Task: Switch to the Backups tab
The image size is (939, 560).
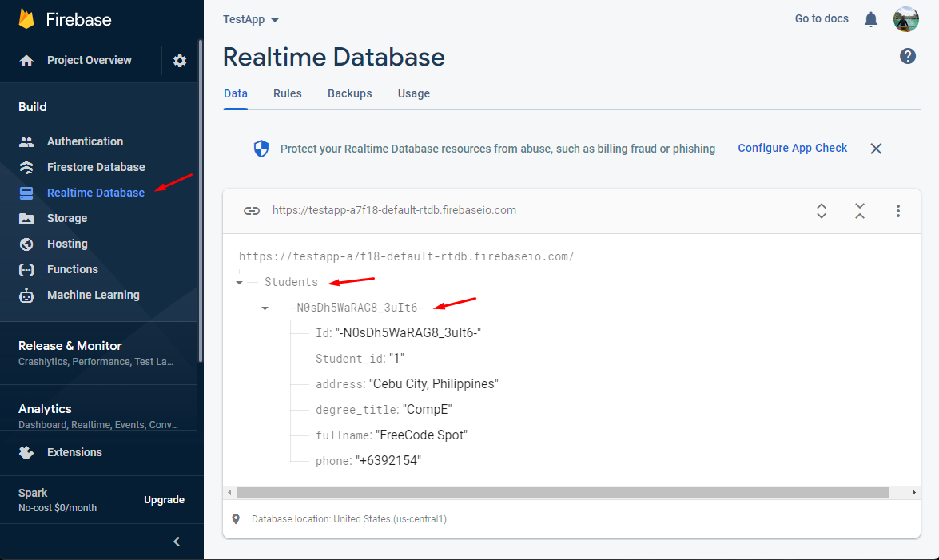Action: click(x=349, y=93)
